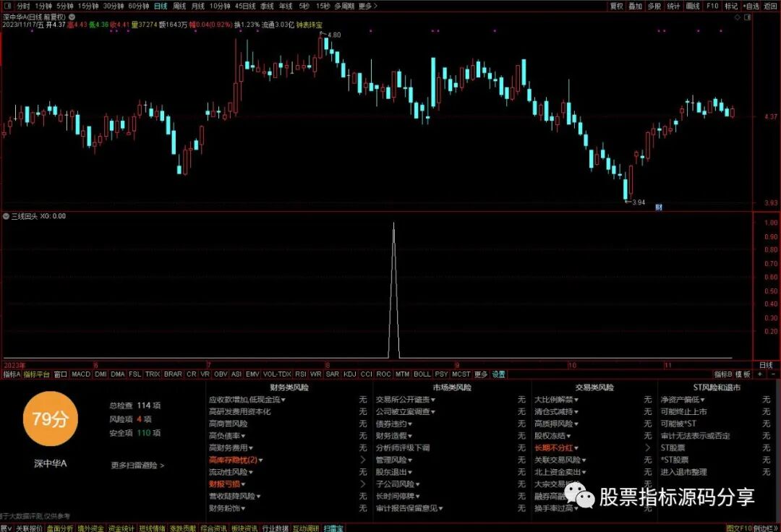This screenshot has height=532, width=781.
Task: Switch to 5分钟 period
Action: (x=65, y=6)
